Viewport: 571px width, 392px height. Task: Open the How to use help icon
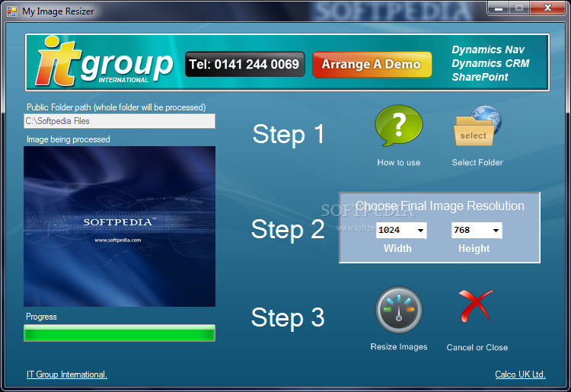tap(399, 126)
